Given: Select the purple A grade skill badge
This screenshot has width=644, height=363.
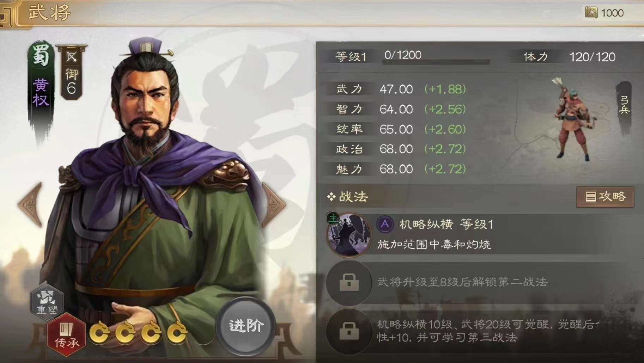Looking at the screenshot, I should coord(385,224).
